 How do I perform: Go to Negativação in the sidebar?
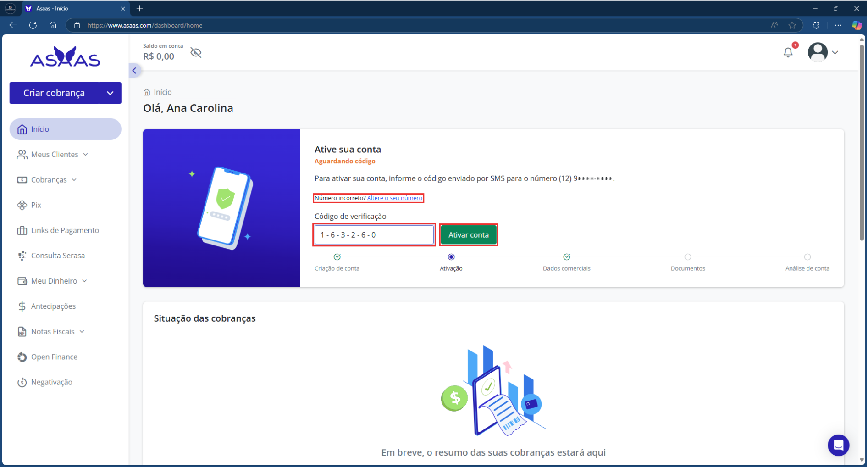51,382
